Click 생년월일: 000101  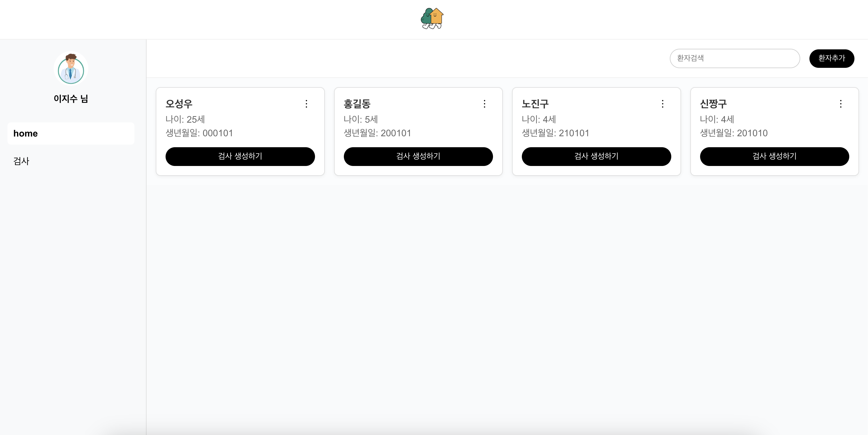click(x=199, y=133)
